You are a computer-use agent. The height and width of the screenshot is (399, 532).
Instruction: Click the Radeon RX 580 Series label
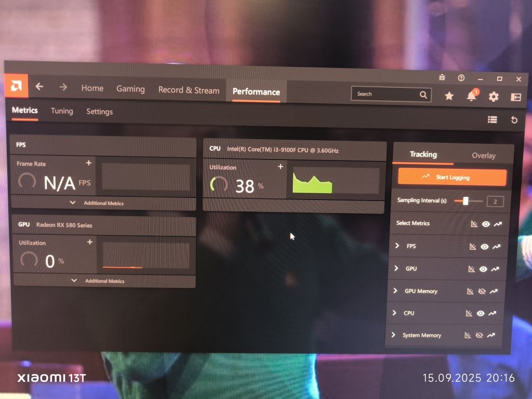[64, 225]
